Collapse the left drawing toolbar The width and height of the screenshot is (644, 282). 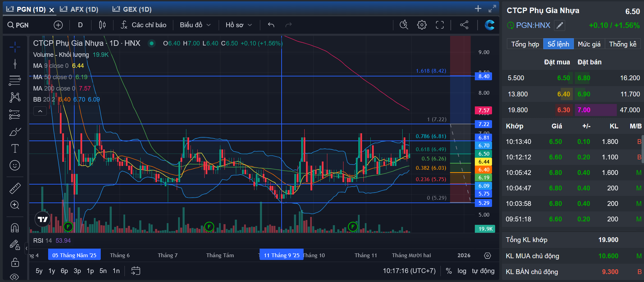26,248
